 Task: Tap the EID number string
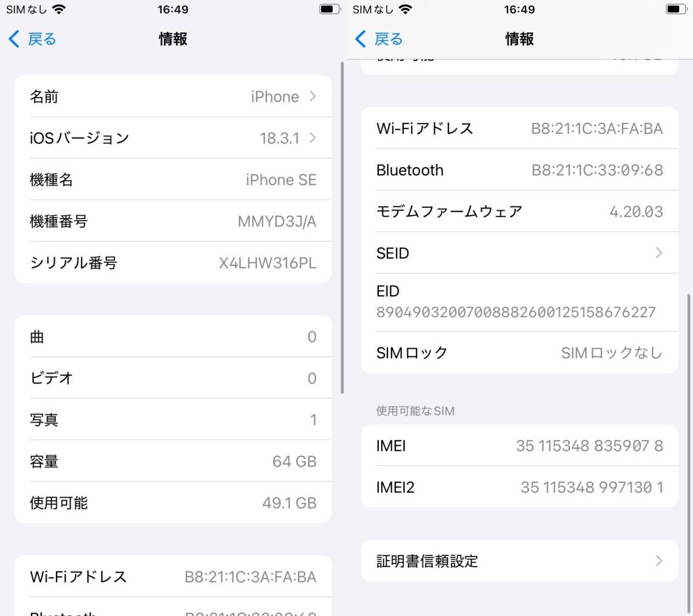tap(516, 312)
